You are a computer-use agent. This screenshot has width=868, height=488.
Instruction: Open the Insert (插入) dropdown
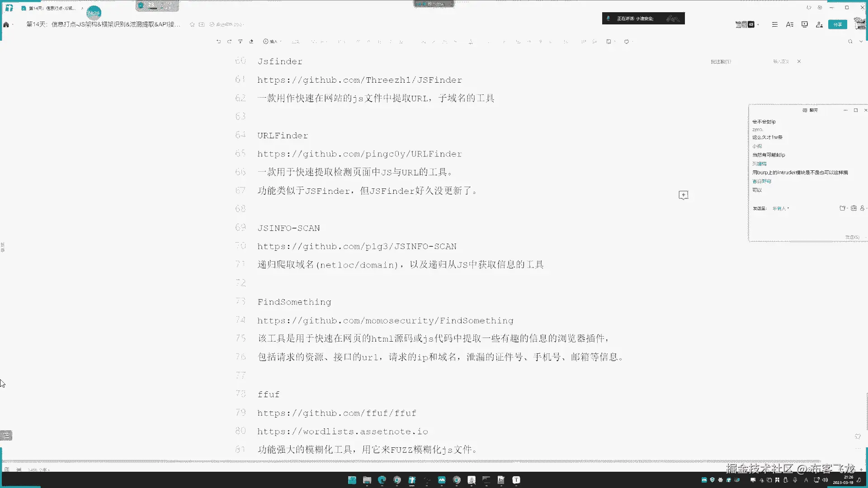tap(272, 42)
